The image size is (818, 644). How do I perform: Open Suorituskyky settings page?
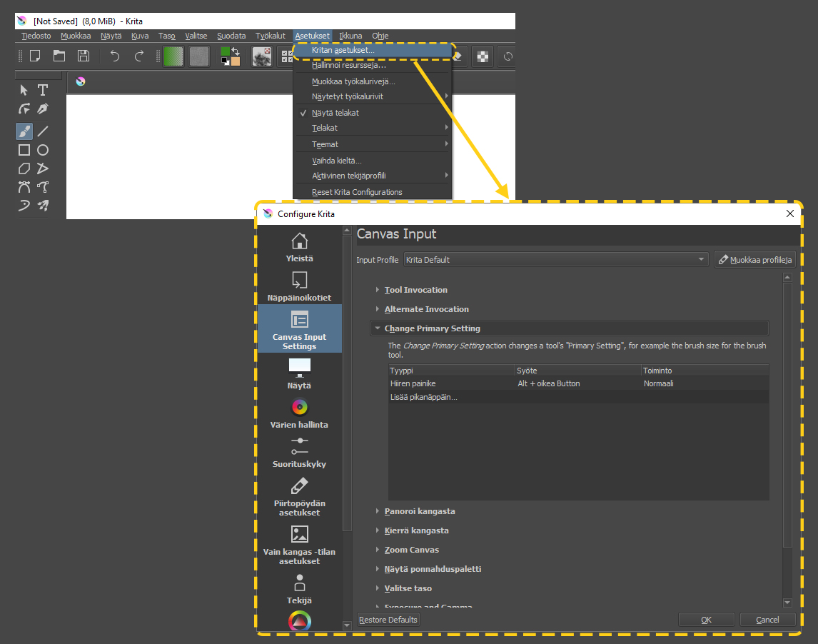(300, 453)
